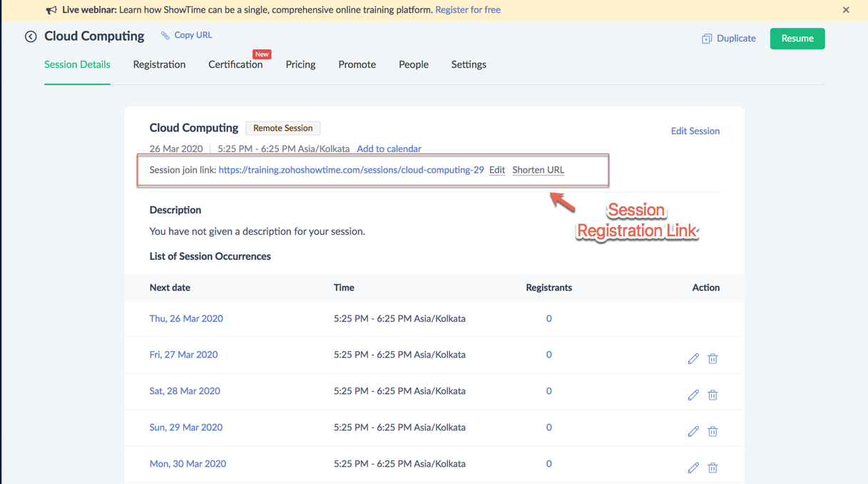Click the Shorten URL link
The image size is (868, 484).
click(x=538, y=170)
